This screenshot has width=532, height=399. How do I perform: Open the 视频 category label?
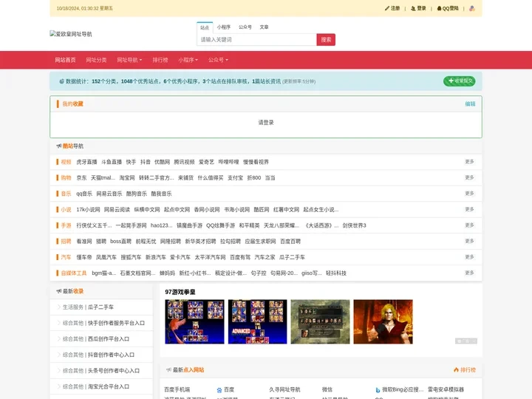(66, 162)
